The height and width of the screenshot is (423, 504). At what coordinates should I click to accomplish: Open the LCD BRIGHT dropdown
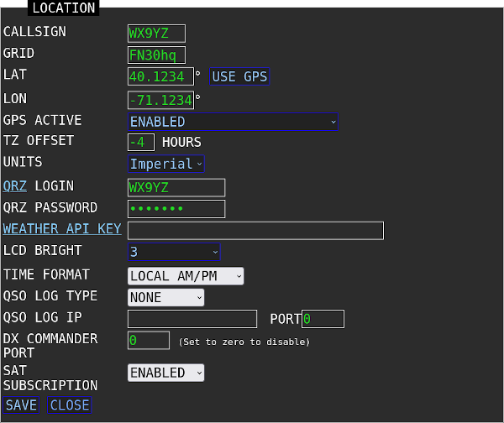pos(174,252)
